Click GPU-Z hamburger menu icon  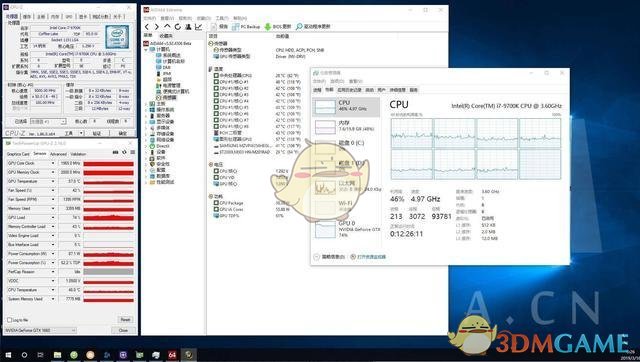(x=133, y=152)
